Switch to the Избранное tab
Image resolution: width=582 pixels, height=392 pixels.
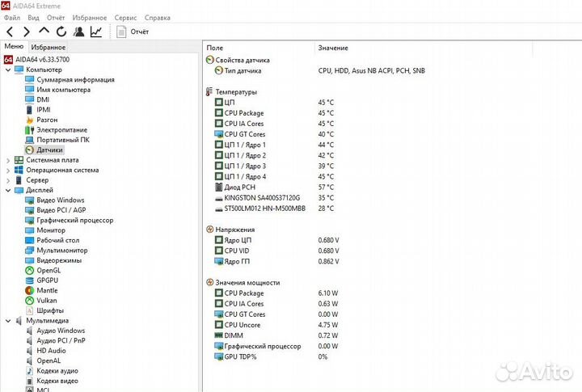point(48,48)
